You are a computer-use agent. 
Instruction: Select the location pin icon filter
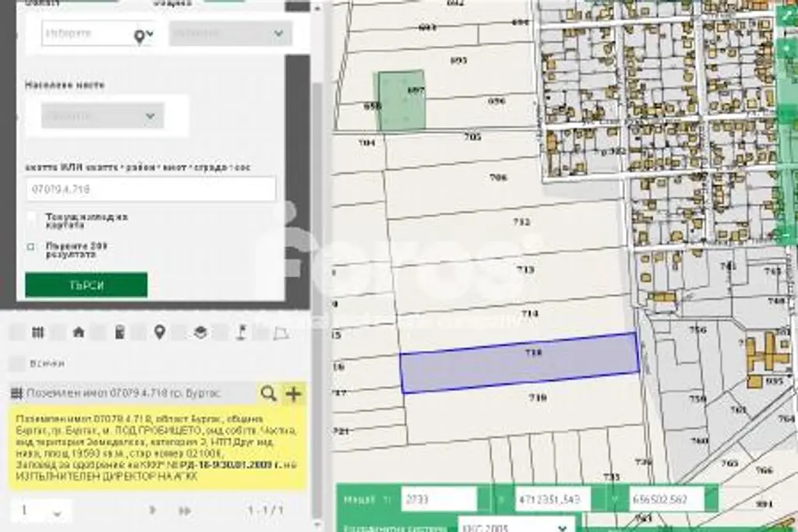[x=159, y=333]
